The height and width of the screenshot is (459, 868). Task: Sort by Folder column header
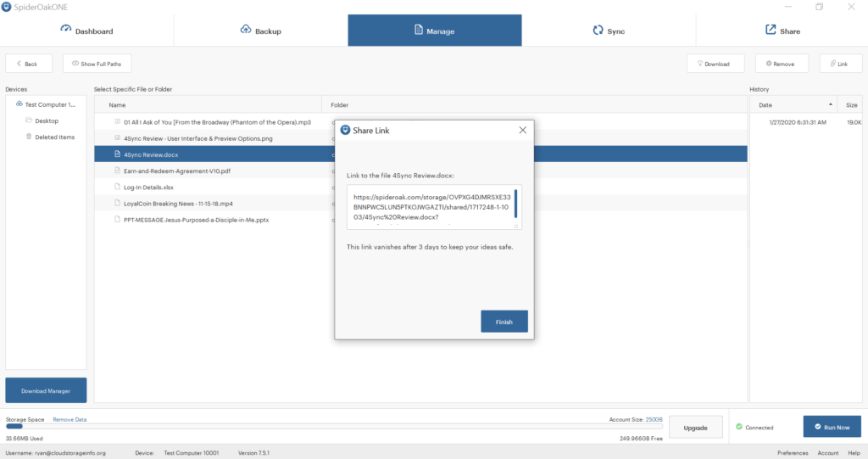coord(340,104)
